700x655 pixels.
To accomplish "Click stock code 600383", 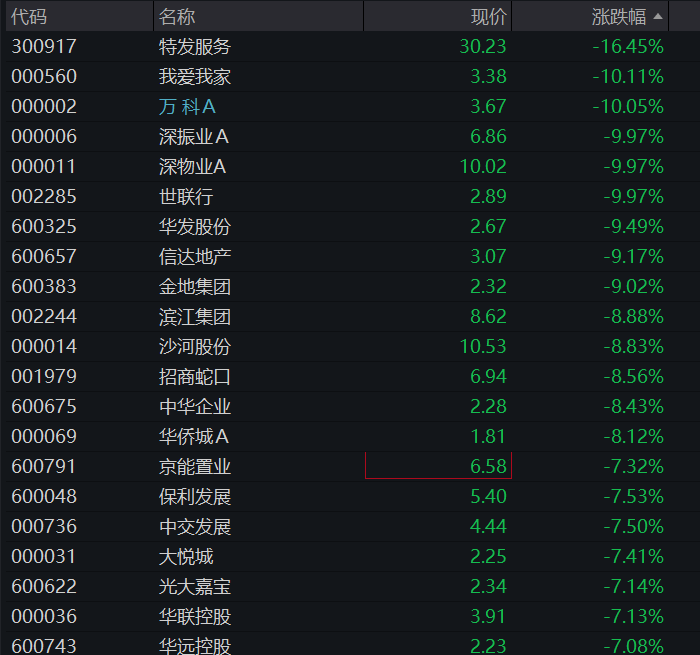I will point(44,286).
